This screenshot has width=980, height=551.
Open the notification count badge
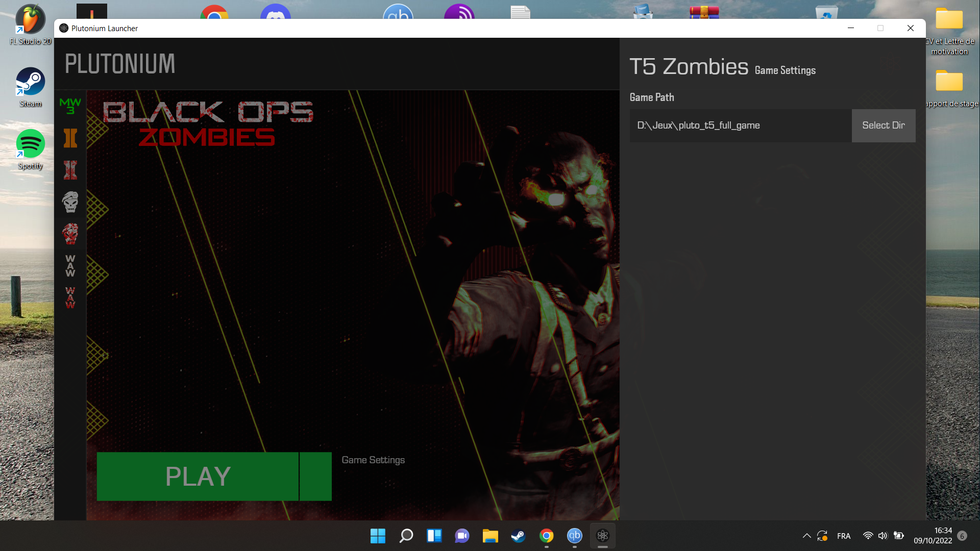click(962, 536)
